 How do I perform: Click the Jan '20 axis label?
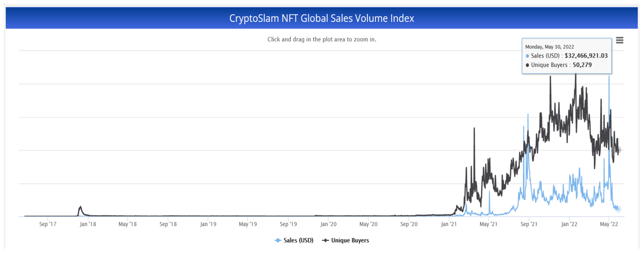click(328, 224)
